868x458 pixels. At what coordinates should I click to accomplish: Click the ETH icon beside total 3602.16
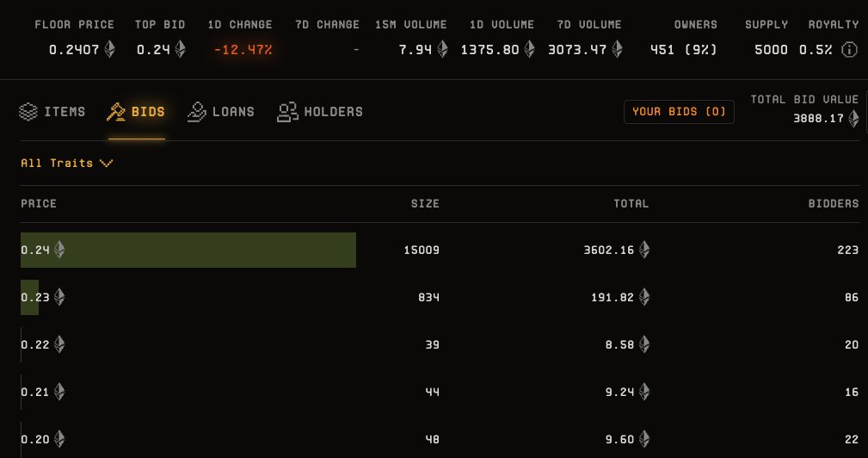(x=643, y=250)
